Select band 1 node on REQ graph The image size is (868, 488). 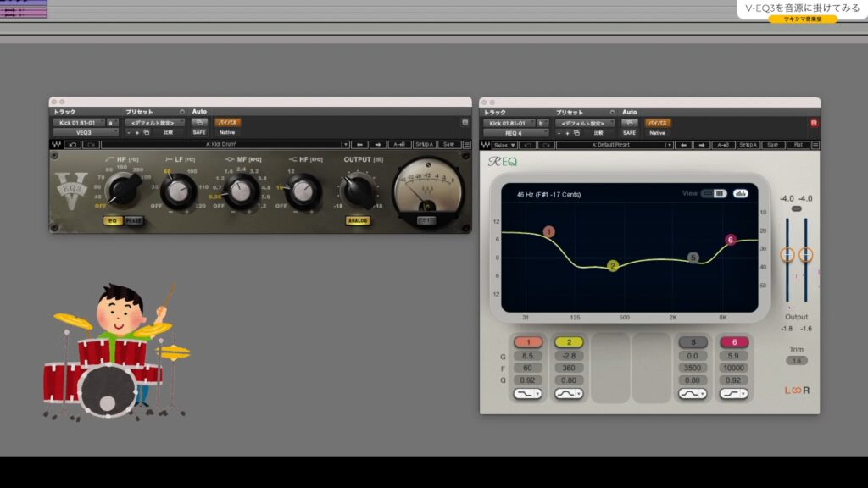549,231
